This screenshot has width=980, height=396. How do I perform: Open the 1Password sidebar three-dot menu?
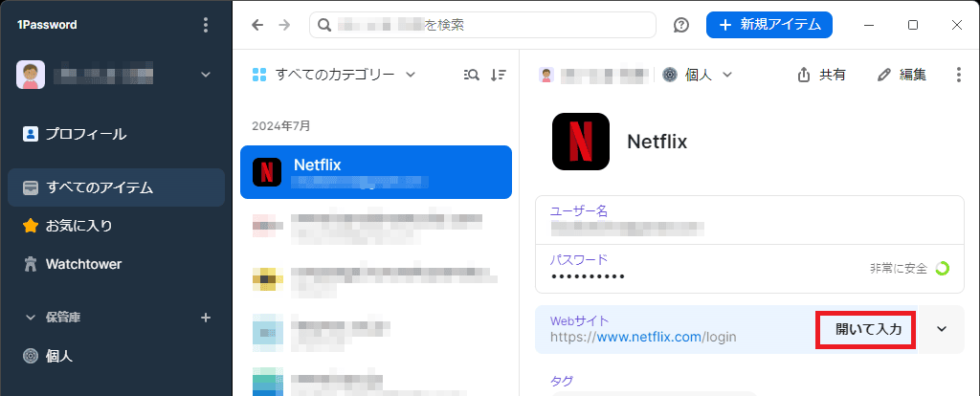coord(206,25)
